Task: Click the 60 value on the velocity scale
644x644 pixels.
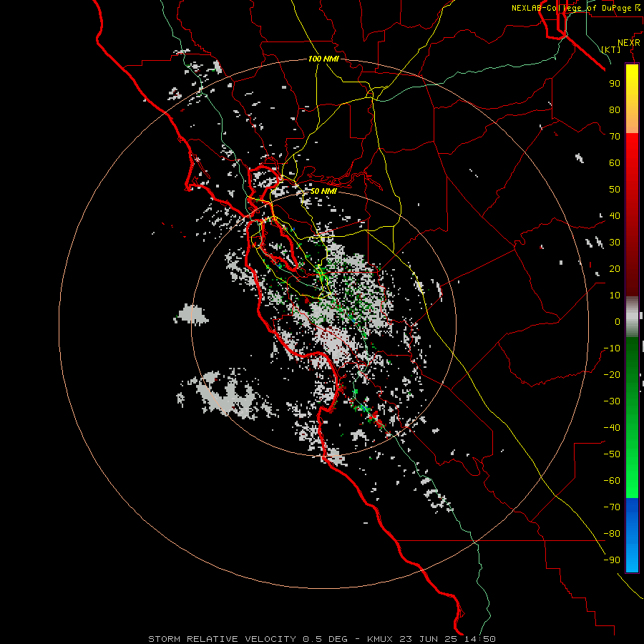Action: tap(615, 163)
